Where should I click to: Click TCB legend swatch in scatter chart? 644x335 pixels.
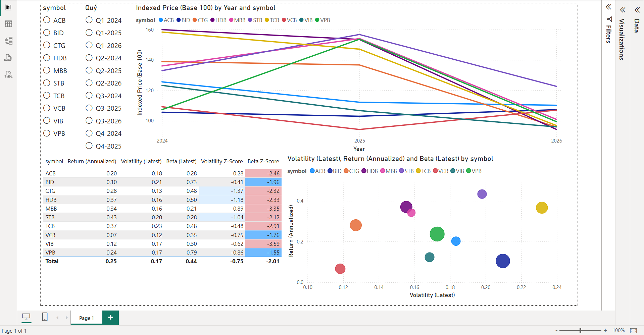418,171
